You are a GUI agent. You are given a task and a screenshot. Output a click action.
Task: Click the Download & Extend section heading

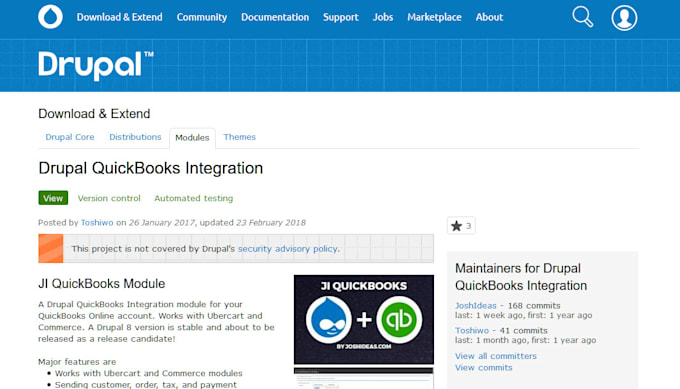(x=94, y=114)
